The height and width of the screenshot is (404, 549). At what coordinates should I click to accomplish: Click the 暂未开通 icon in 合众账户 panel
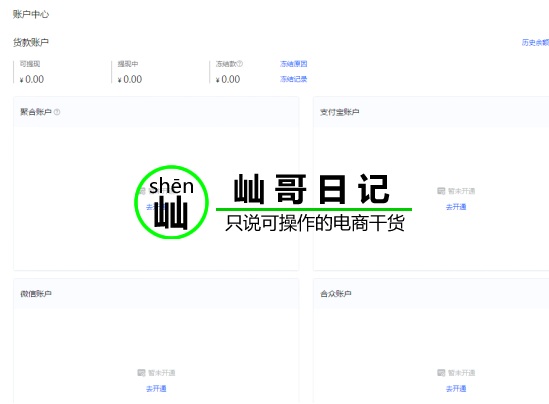tap(441, 372)
